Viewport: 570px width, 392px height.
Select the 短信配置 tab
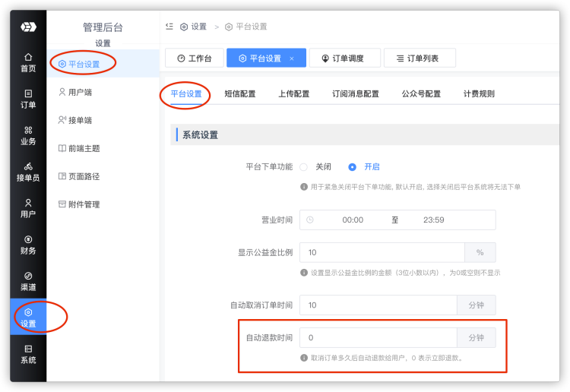pos(240,93)
